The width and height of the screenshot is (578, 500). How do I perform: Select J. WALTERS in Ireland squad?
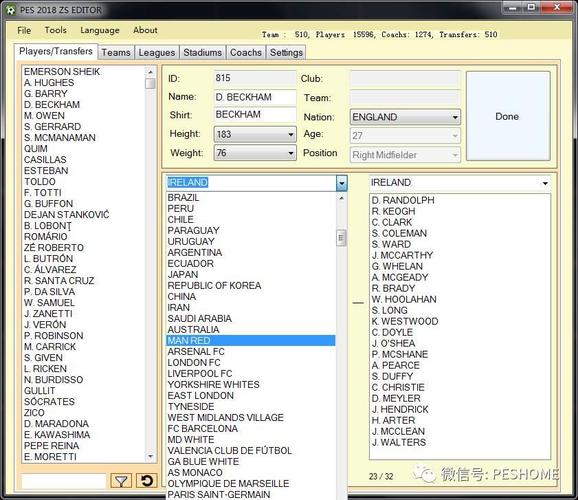(460, 442)
